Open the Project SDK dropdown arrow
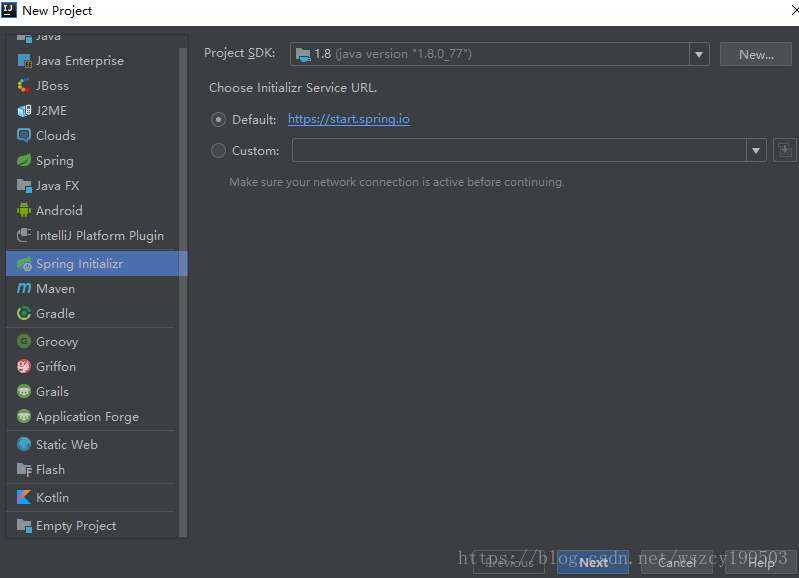 tap(699, 54)
